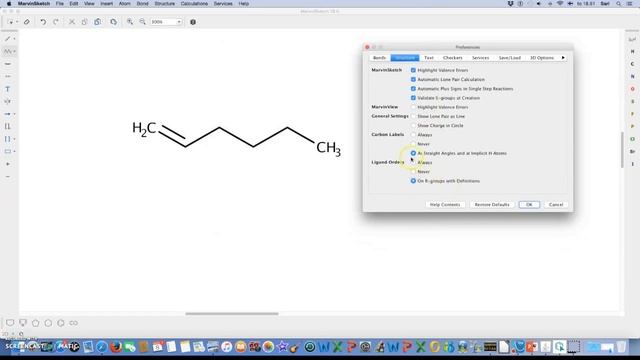Click the Zoom In magnifier
The height and width of the screenshot is (360, 640).
(x=130, y=22)
